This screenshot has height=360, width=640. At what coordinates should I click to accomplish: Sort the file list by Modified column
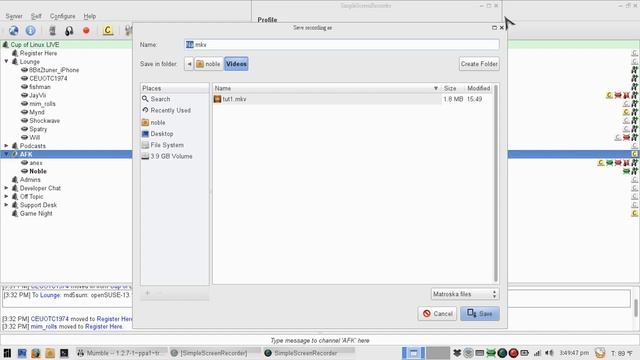click(x=478, y=88)
